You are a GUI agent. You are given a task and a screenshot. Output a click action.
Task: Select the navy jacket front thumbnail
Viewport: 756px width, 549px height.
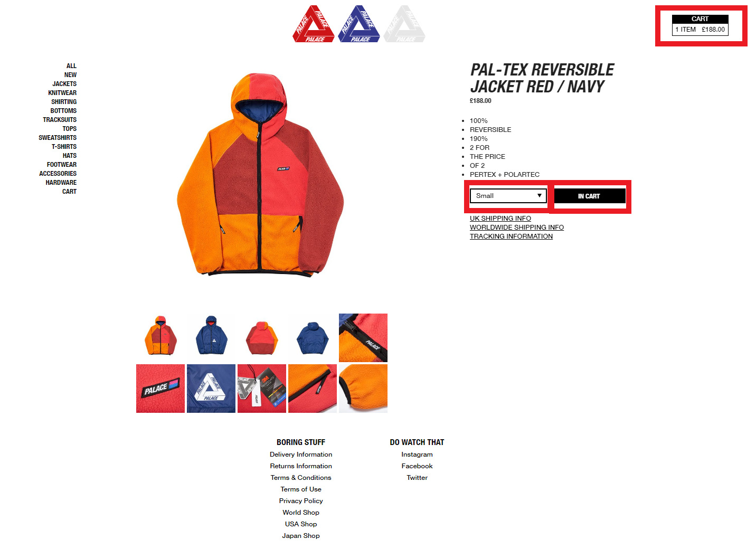point(211,338)
